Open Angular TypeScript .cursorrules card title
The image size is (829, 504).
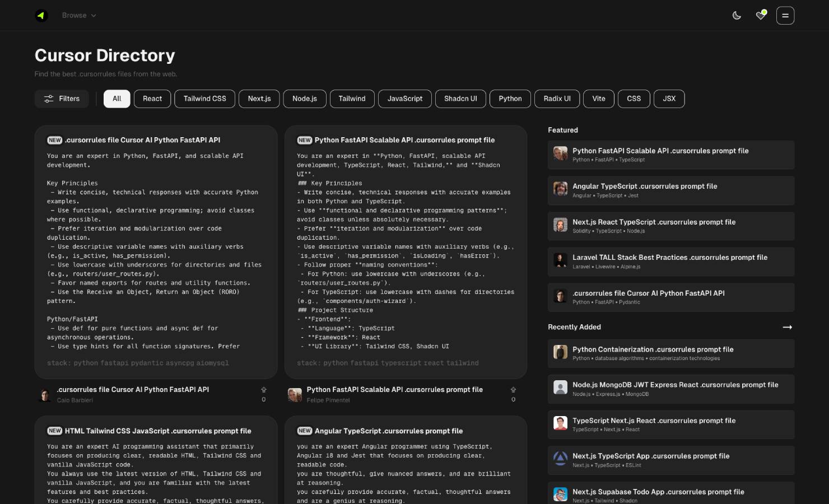389,431
